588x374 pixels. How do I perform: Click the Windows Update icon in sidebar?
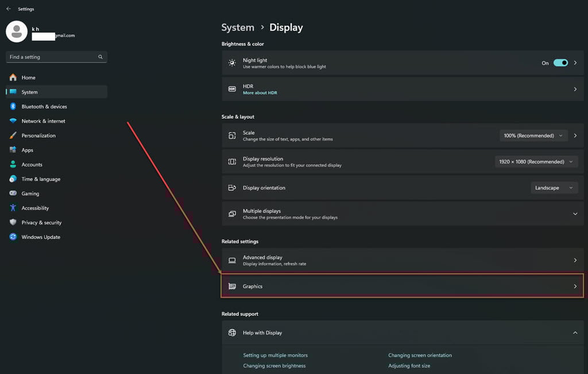[x=13, y=237]
